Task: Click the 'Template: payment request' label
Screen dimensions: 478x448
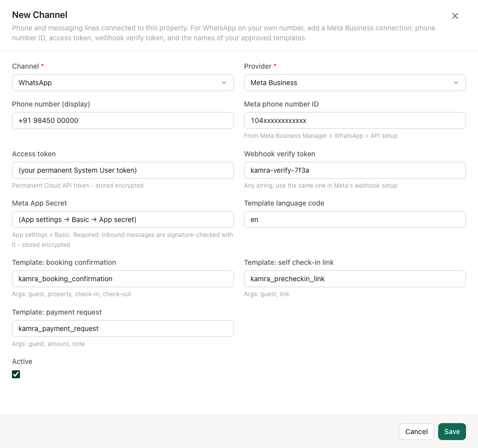Action: point(57,312)
